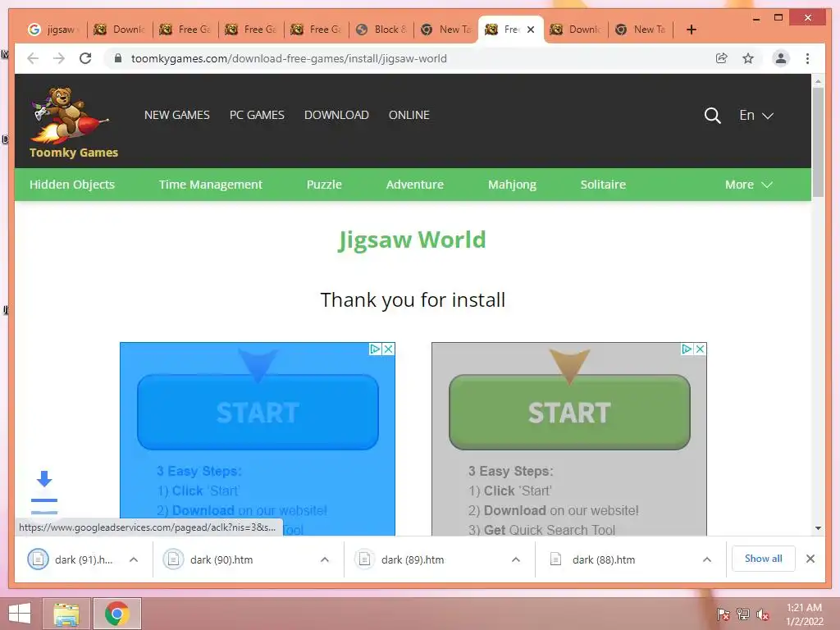
Task: Click the dark (89).htm file icon
Action: (x=364, y=559)
